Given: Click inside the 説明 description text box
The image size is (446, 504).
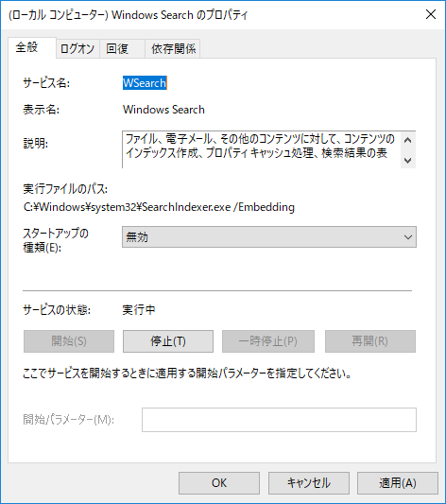Looking at the screenshot, I should (x=261, y=149).
